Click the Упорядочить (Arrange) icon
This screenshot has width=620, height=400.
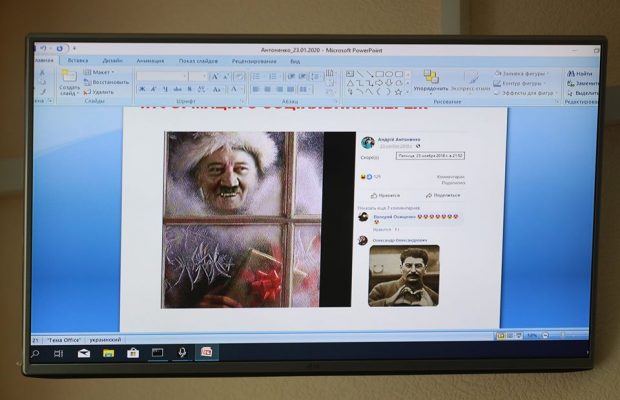click(x=431, y=78)
